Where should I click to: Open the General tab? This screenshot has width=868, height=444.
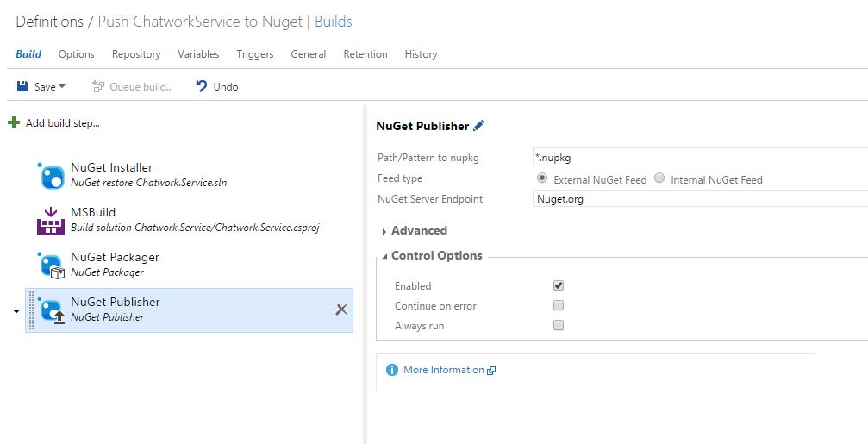[x=309, y=54]
